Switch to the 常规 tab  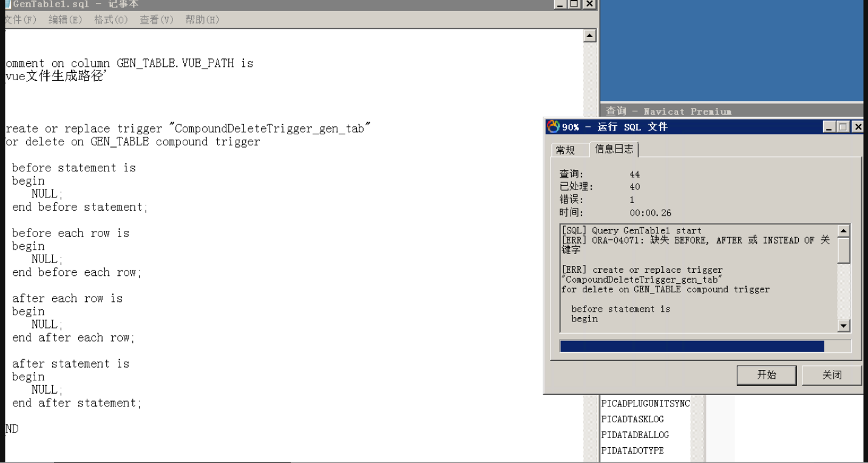565,150
